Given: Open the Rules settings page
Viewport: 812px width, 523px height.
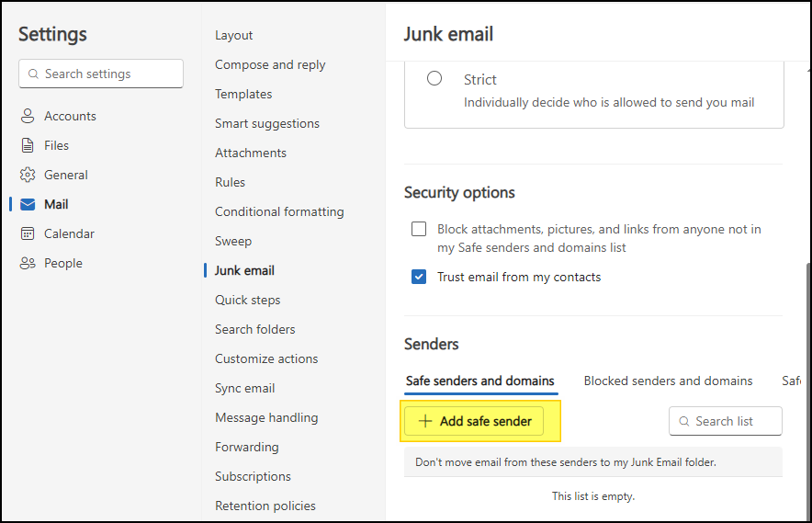Looking at the screenshot, I should [230, 182].
